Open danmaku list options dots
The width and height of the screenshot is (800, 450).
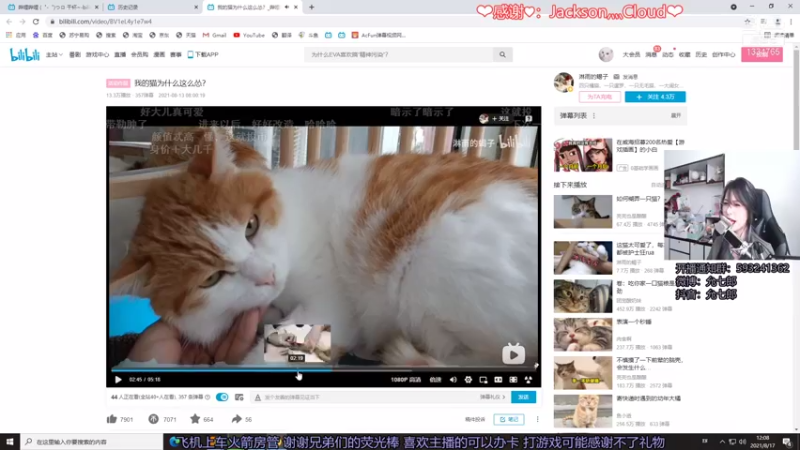[594, 116]
